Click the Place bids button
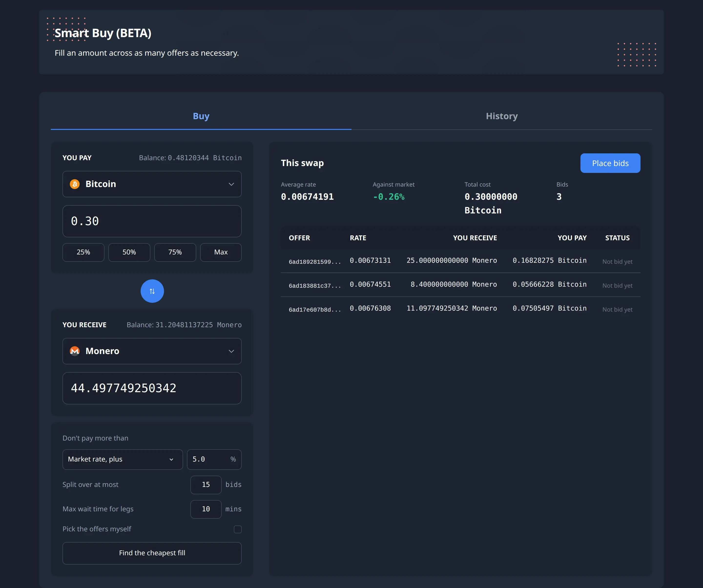Image resolution: width=703 pixels, height=588 pixels. (x=610, y=163)
